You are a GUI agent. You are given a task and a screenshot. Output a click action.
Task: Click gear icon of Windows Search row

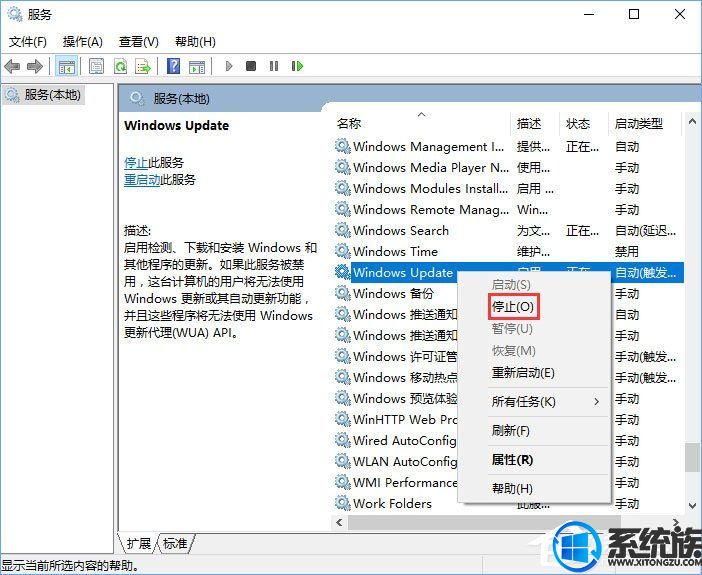[x=342, y=230]
